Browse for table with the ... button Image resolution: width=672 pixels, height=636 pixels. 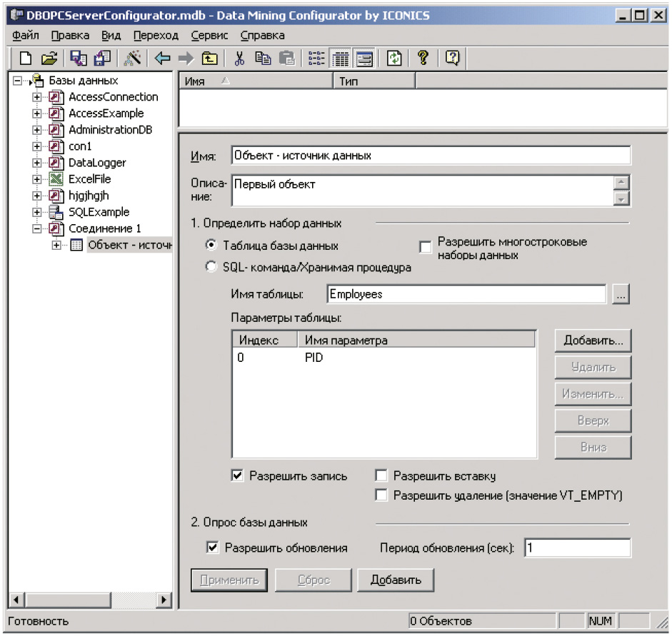[x=621, y=294]
